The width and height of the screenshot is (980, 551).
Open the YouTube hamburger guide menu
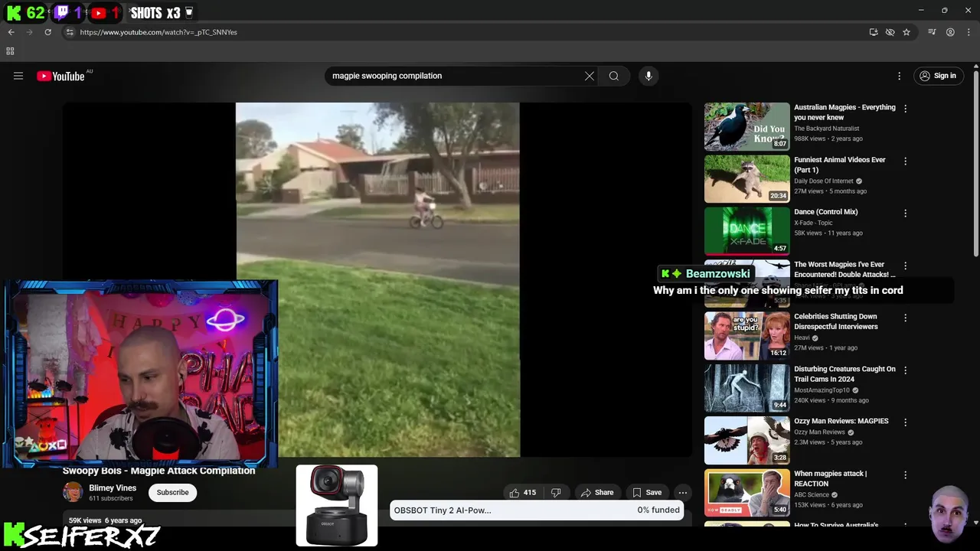[18, 76]
